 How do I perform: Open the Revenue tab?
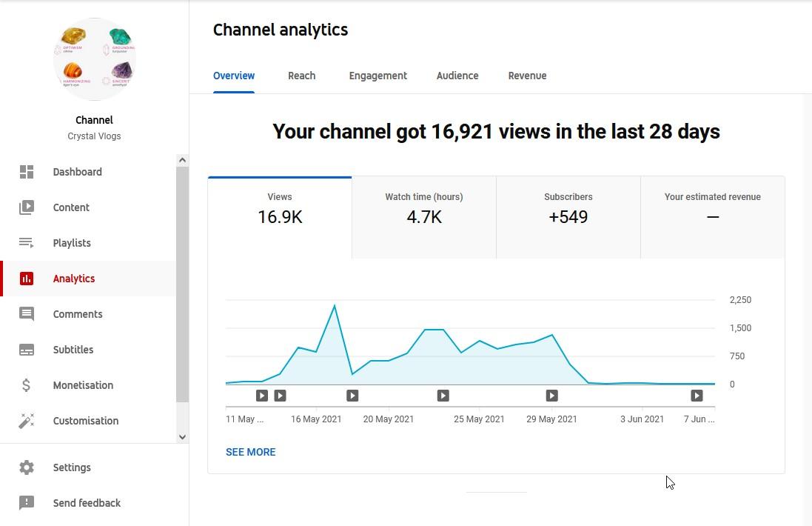[527, 76]
